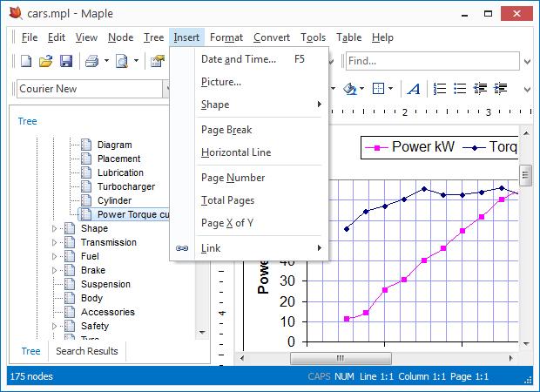Apply bulleted list formatting

(x=460, y=89)
